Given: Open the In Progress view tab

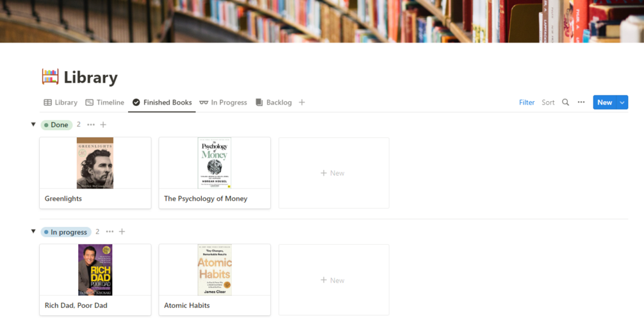Looking at the screenshot, I should tap(223, 103).
